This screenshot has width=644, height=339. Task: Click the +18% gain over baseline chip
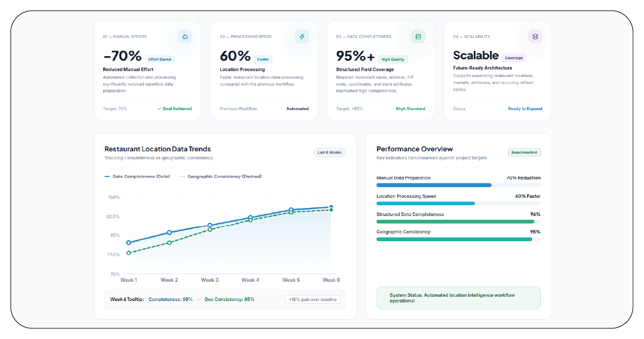click(312, 299)
